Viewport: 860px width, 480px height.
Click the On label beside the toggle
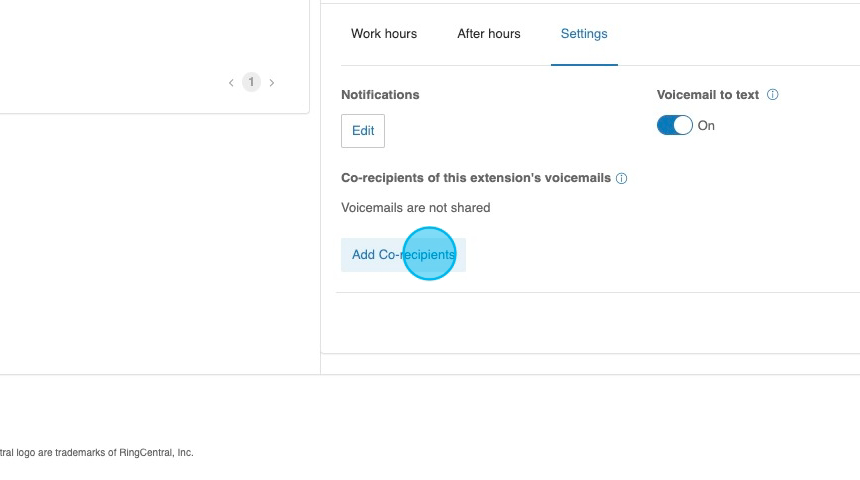706,126
